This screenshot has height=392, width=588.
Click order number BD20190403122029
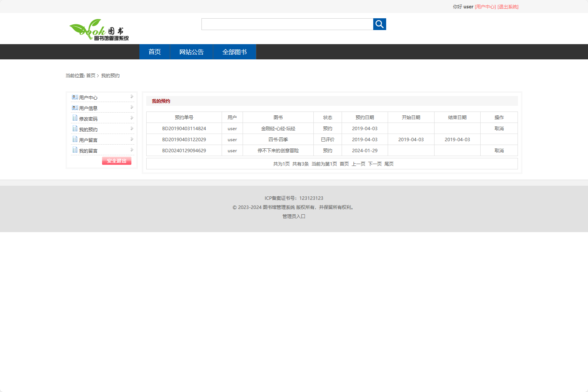pos(184,140)
